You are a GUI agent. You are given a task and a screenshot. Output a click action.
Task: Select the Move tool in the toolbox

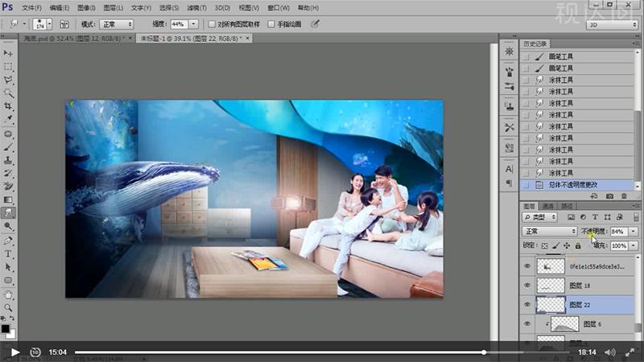(8, 53)
